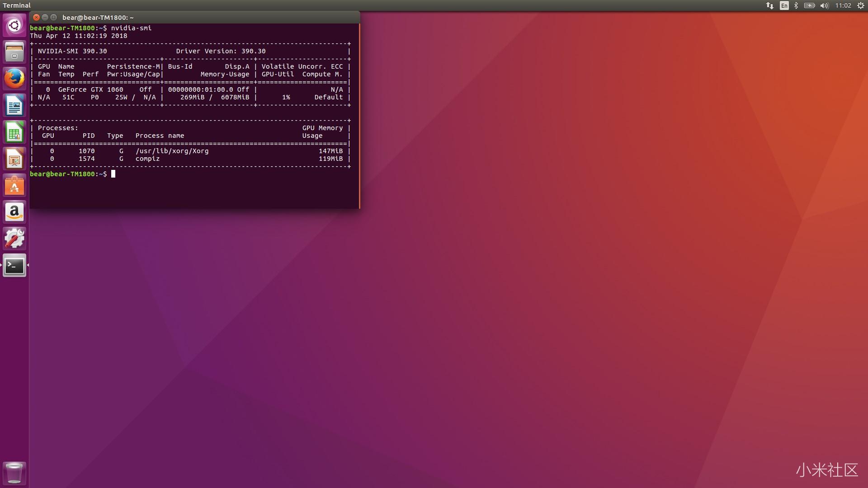Screen dimensions: 868x488
Task: Click the Terminal app name in top panel
Action: pyautogui.click(x=17, y=5)
